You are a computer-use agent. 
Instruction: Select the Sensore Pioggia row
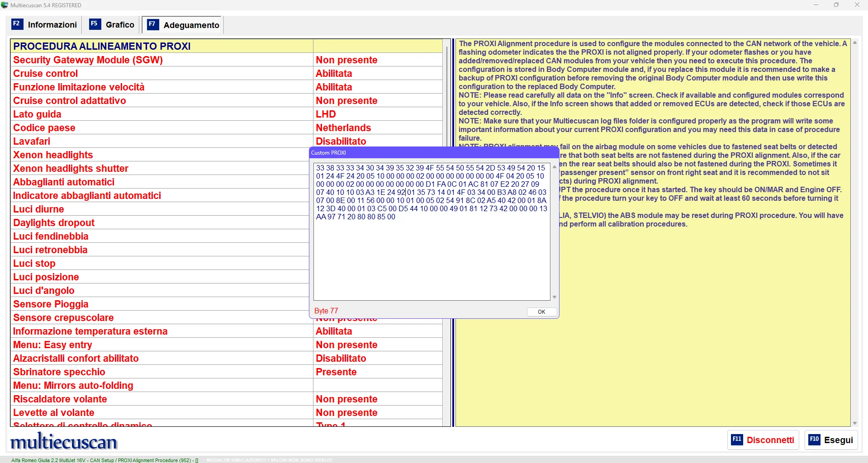coord(160,304)
